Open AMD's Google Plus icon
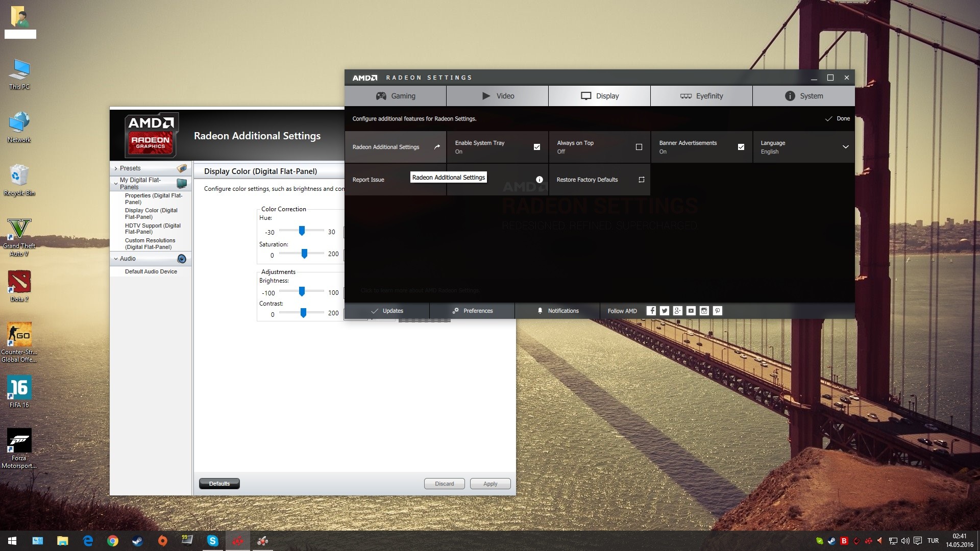980x551 pixels. pyautogui.click(x=678, y=311)
